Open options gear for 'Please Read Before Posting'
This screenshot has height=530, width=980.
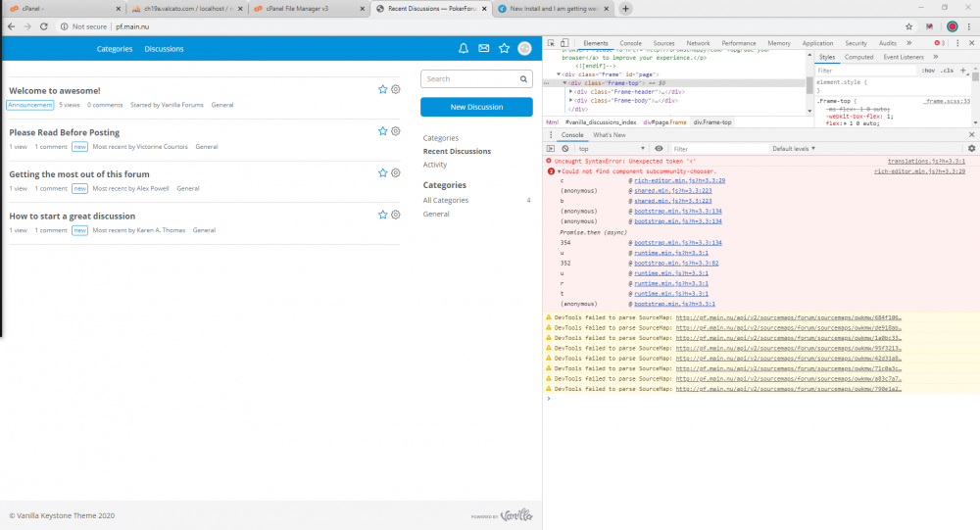pyautogui.click(x=396, y=131)
